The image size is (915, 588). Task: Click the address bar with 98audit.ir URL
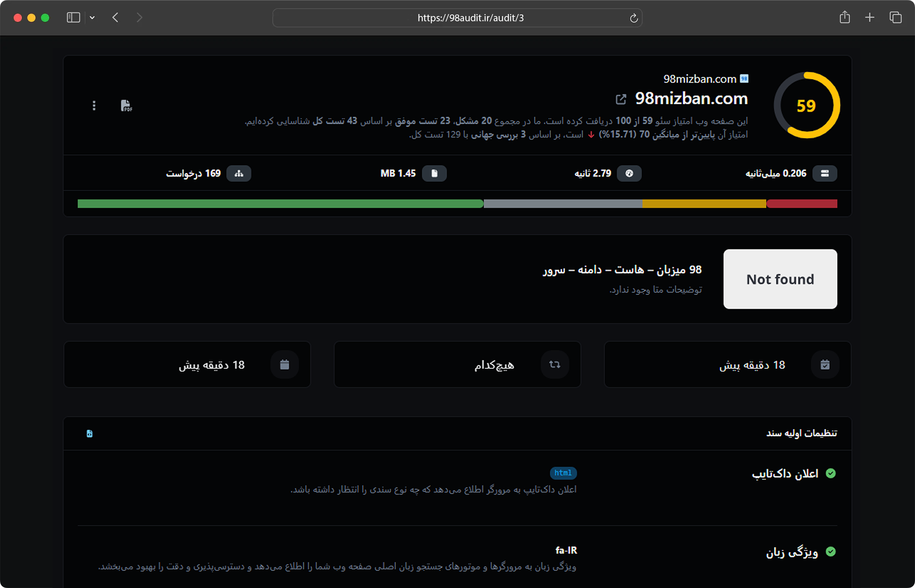[x=457, y=18]
